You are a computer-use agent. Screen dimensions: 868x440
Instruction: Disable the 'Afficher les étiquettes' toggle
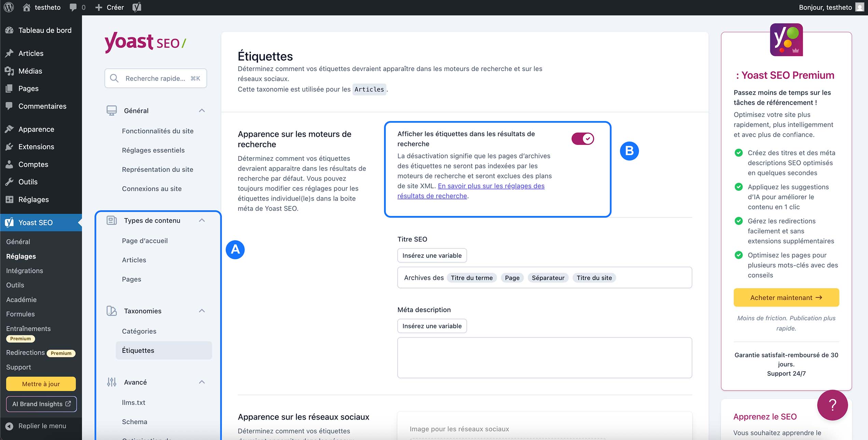582,139
